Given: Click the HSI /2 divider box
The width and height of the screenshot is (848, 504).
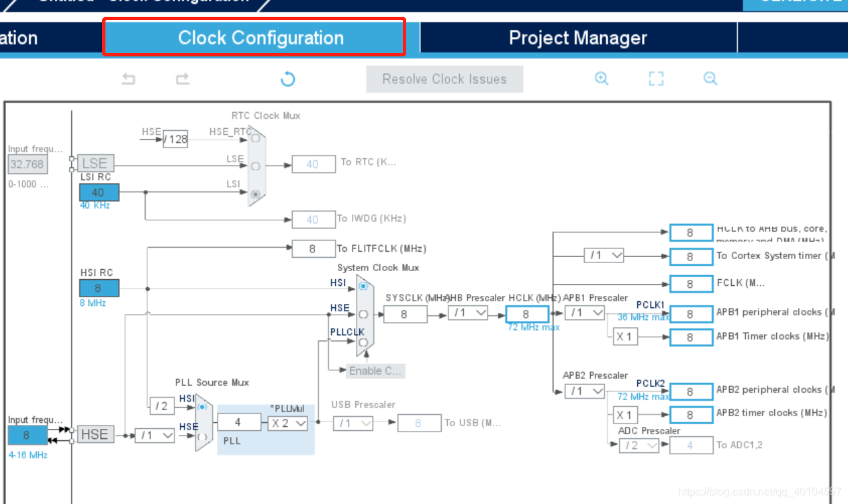Looking at the screenshot, I should (162, 405).
